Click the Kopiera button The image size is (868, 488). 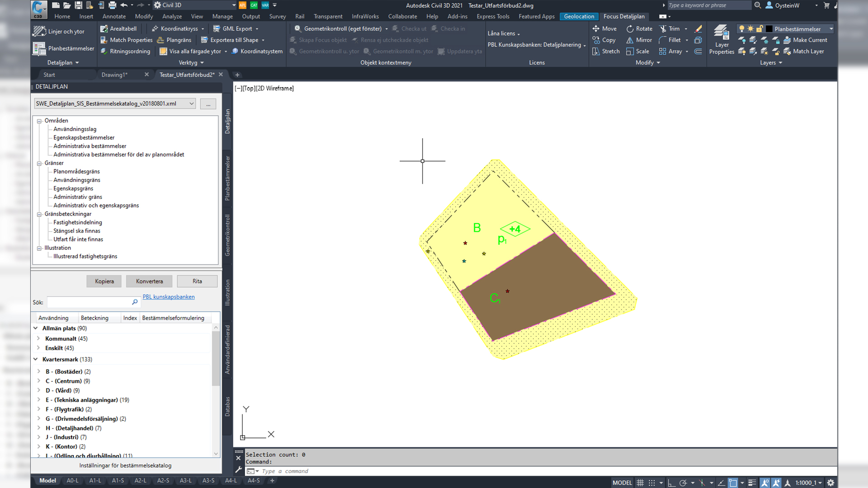tap(104, 281)
